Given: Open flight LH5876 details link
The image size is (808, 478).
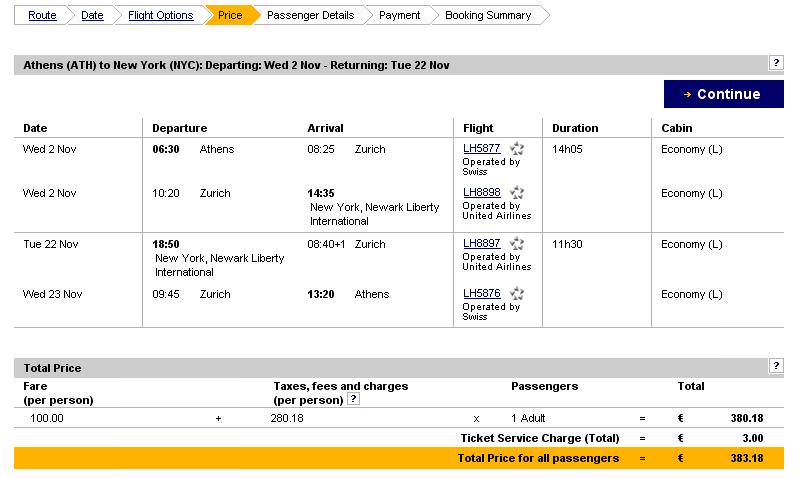Looking at the screenshot, I should [482, 293].
